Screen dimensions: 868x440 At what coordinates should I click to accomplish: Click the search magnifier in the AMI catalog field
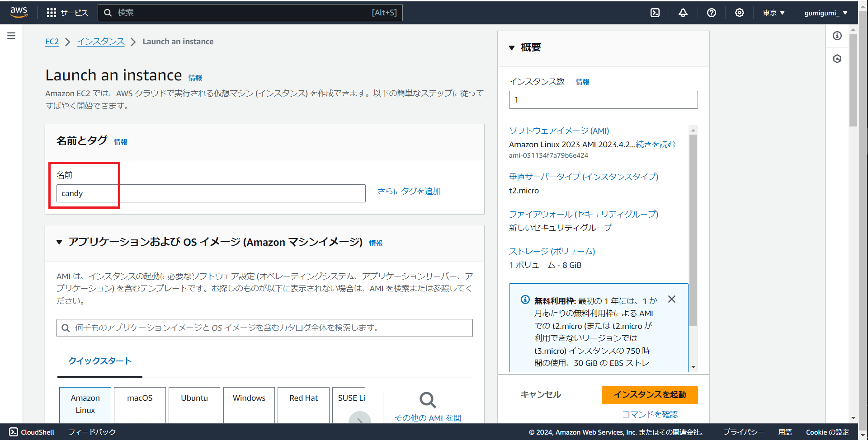tap(65, 328)
